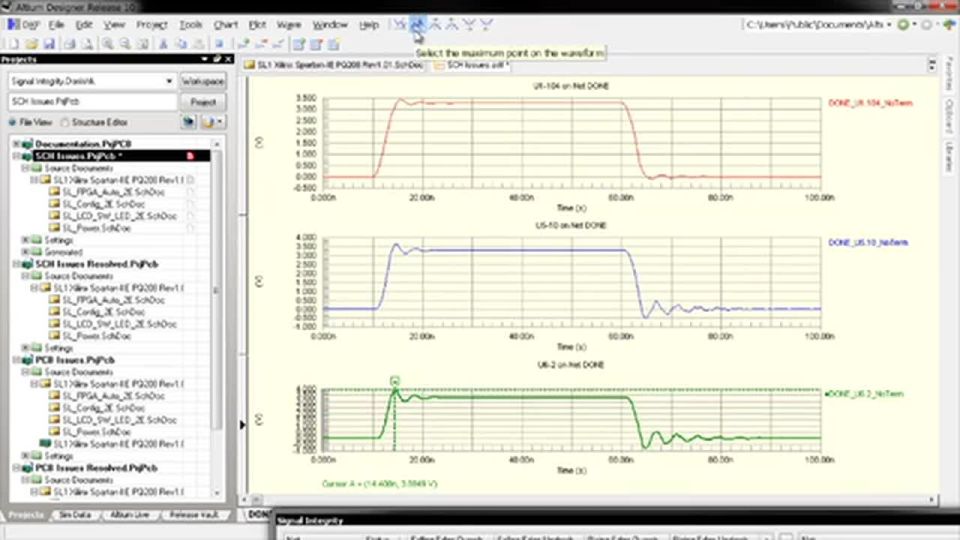Open the Plot menu
The width and height of the screenshot is (960, 540).
[257, 24]
